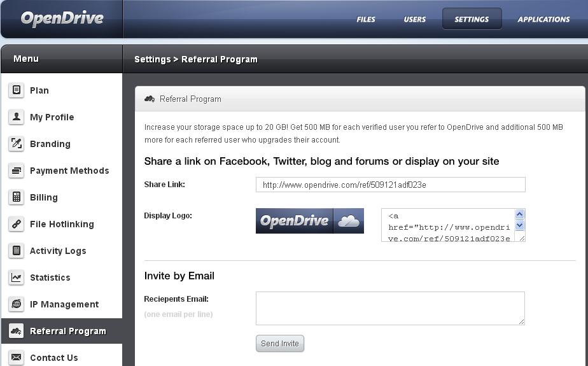The height and width of the screenshot is (366, 588).
Task: Click the Recipients Email resize handle
Action: 522,321
